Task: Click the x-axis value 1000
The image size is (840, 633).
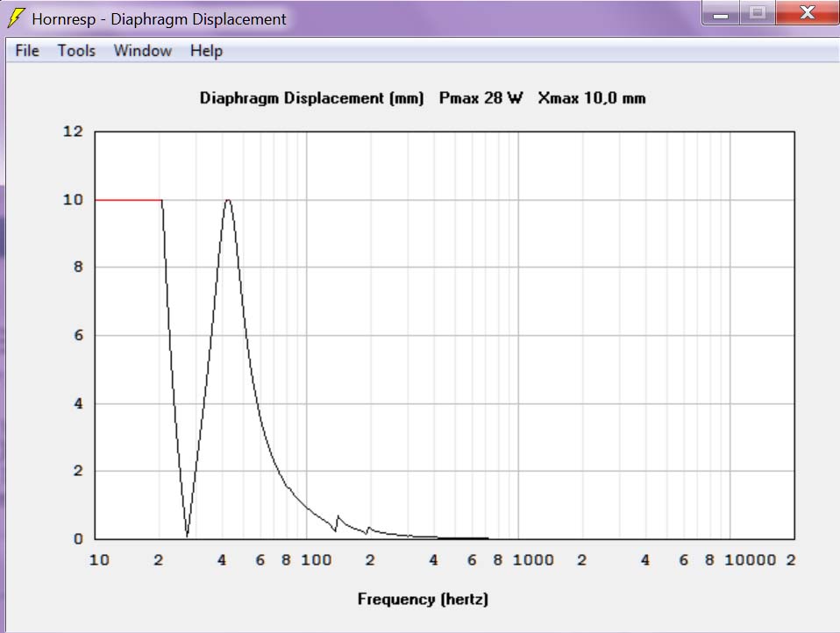Action: tap(533, 560)
